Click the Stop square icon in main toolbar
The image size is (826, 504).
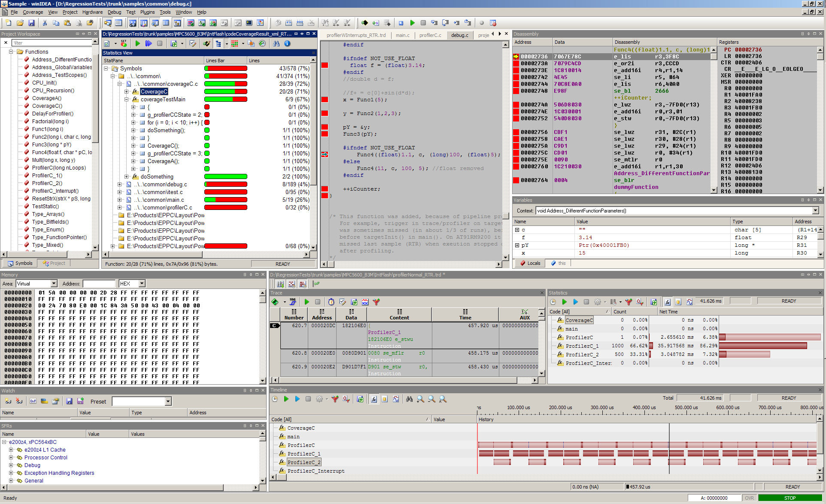tap(423, 23)
